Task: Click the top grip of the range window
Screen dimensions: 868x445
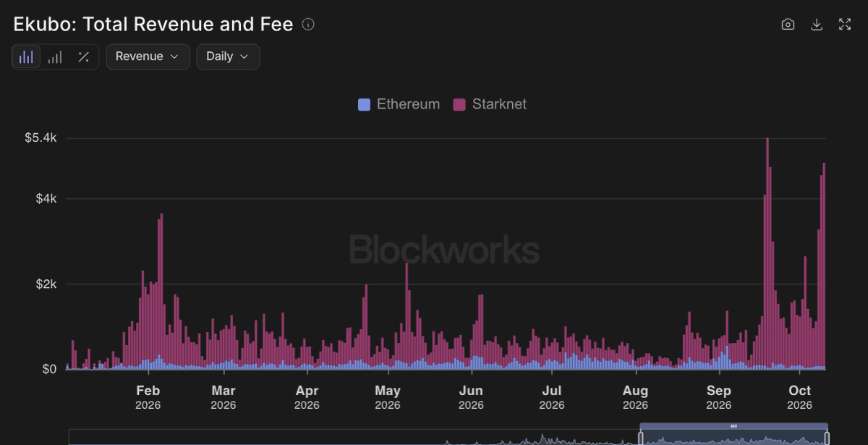Action: coord(734,426)
